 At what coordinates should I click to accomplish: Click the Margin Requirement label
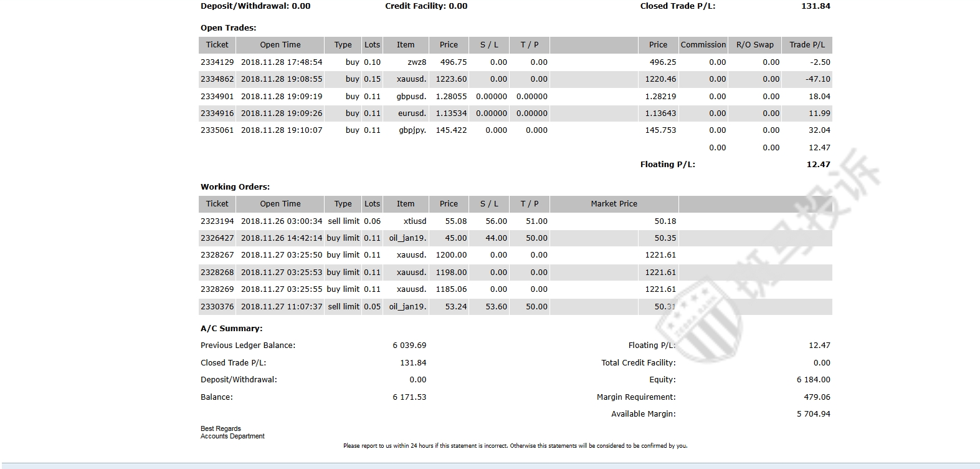click(x=636, y=397)
